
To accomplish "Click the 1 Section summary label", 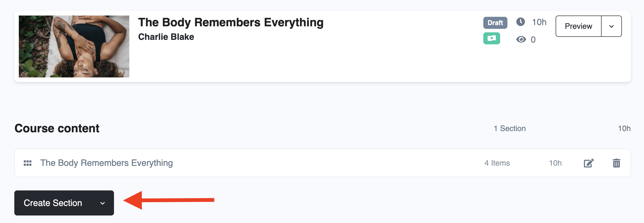I will click(510, 129).
